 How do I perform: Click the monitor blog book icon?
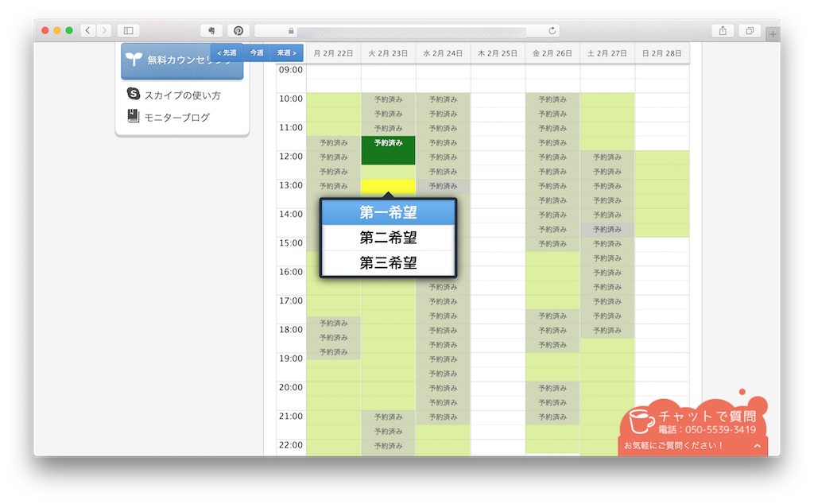click(134, 117)
